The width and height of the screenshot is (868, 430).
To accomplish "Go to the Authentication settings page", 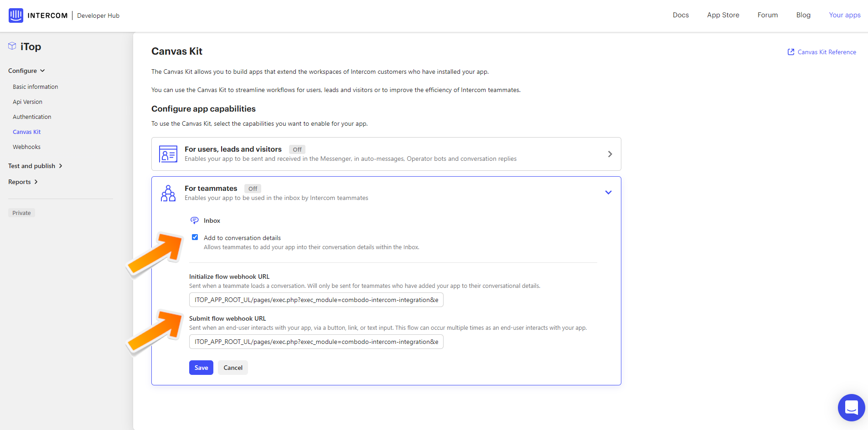I will pyautogui.click(x=32, y=117).
